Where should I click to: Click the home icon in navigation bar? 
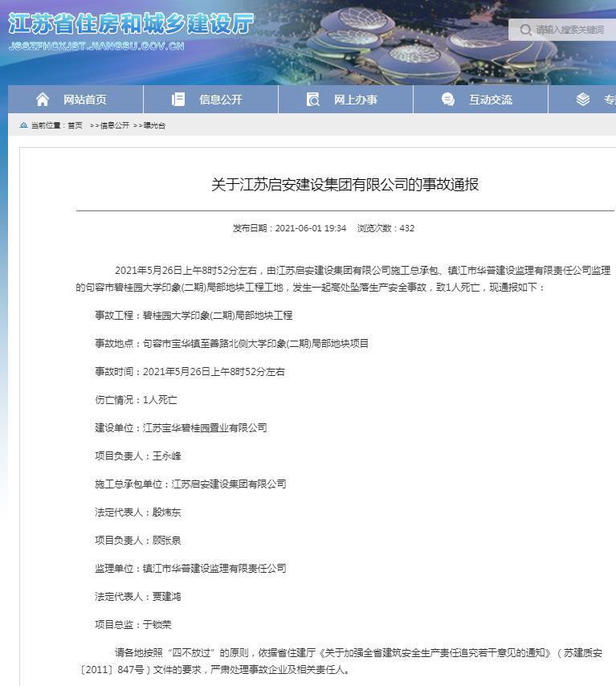tap(43, 100)
